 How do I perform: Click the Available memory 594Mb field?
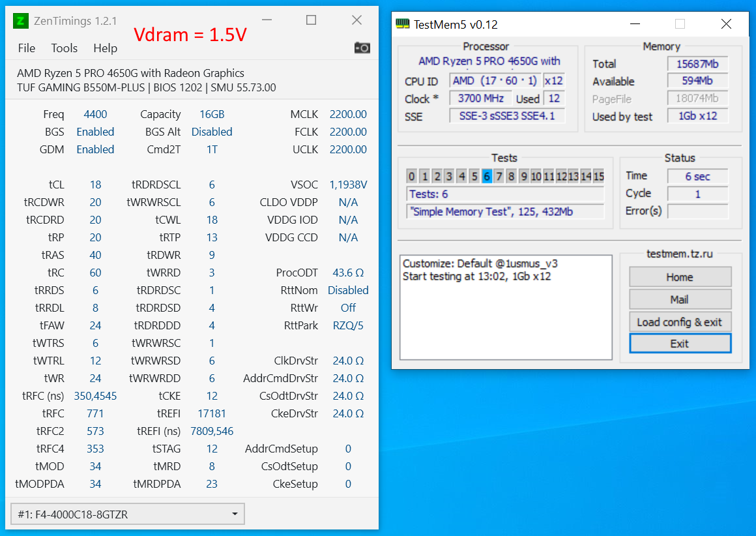coord(697,81)
